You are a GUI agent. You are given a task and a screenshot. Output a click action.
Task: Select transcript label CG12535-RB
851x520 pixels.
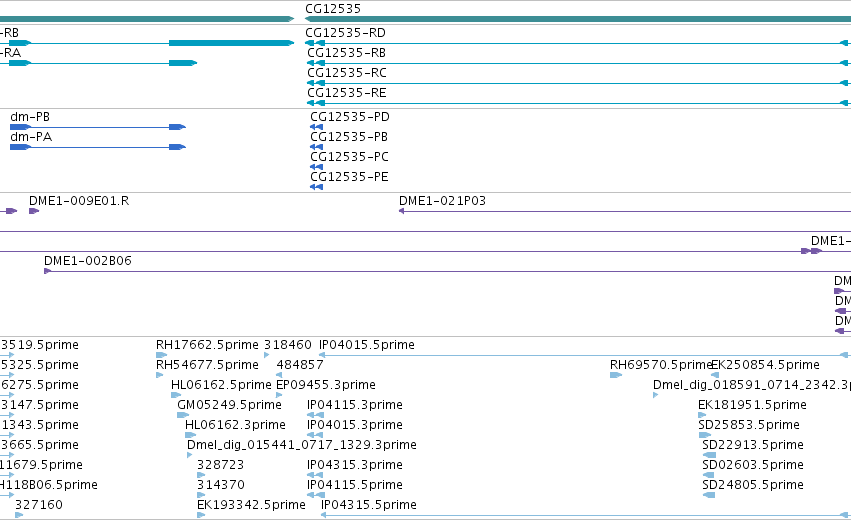347,53
